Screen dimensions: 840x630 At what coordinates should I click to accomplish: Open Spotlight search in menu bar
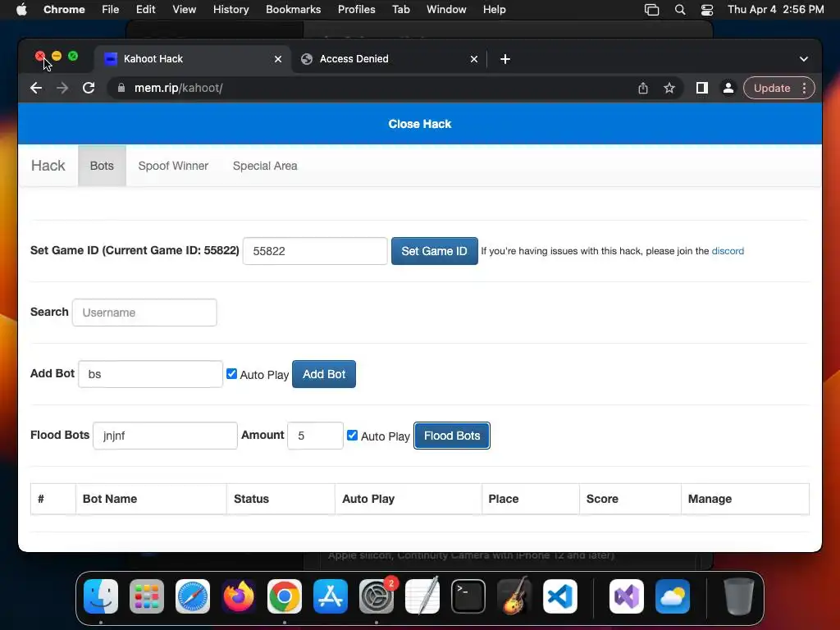coord(680,10)
